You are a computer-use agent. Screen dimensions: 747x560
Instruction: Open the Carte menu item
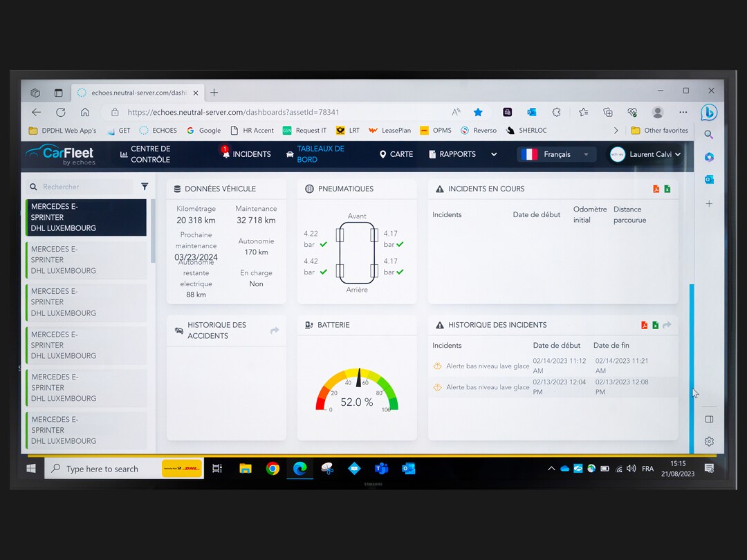click(x=396, y=154)
